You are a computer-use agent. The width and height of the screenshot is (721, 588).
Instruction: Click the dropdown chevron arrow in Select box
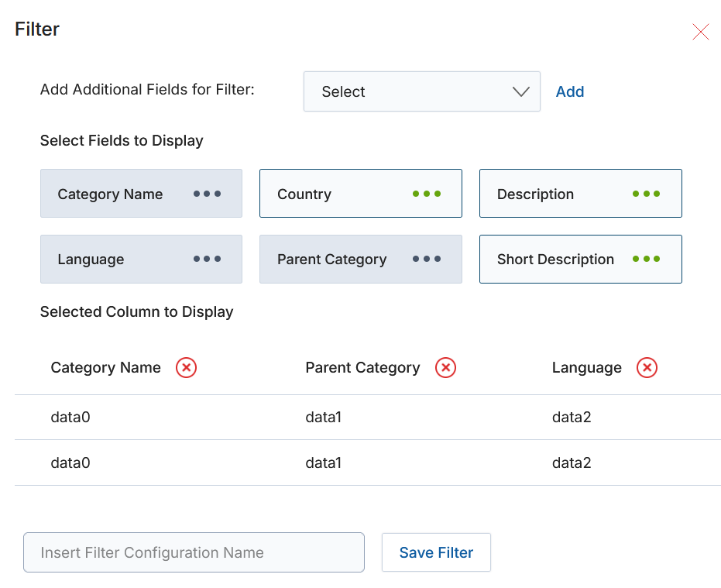point(521,91)
